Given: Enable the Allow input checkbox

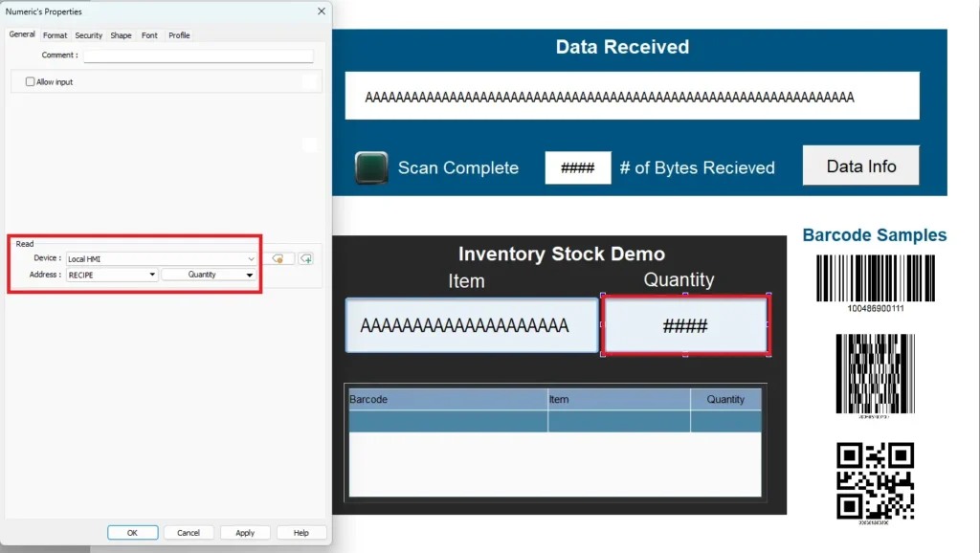Looking at the screenshot, I should point(31,82).
